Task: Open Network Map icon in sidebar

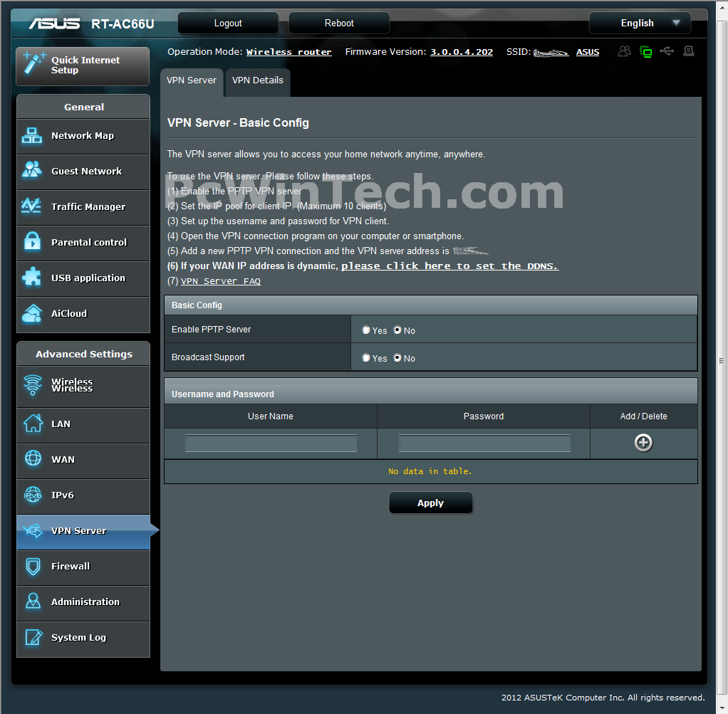Action: pyautogui.click(x=32, y=135)
